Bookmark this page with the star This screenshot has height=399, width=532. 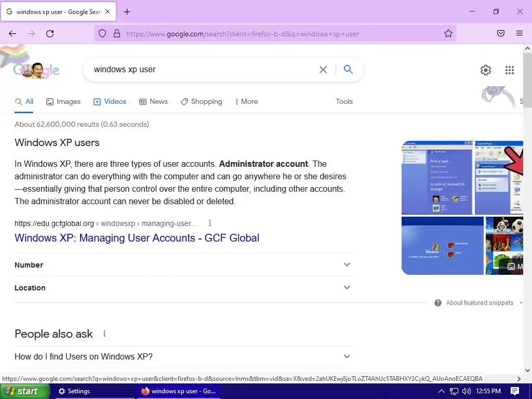pyautogui.click(x=448, y=33)
